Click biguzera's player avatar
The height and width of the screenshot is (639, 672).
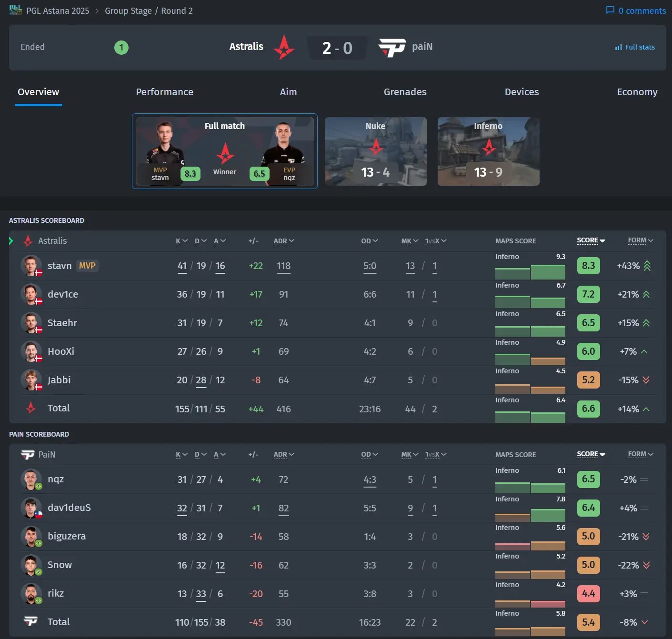31,537
